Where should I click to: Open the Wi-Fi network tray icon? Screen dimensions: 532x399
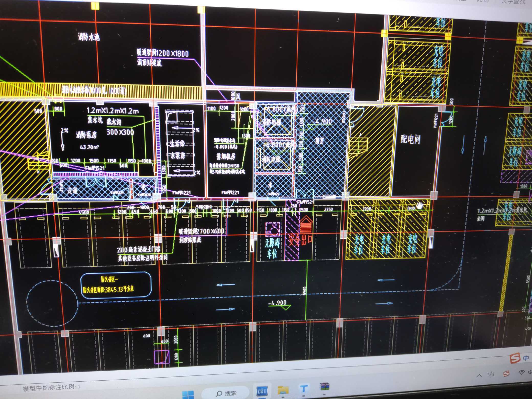pyautogui.click(x=521, y=372)
